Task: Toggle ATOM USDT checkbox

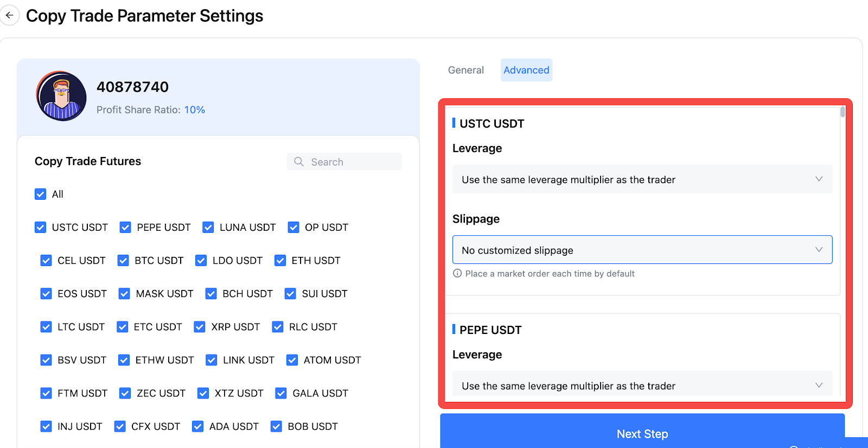Action: pyautogui.click(x=292, y=360)
